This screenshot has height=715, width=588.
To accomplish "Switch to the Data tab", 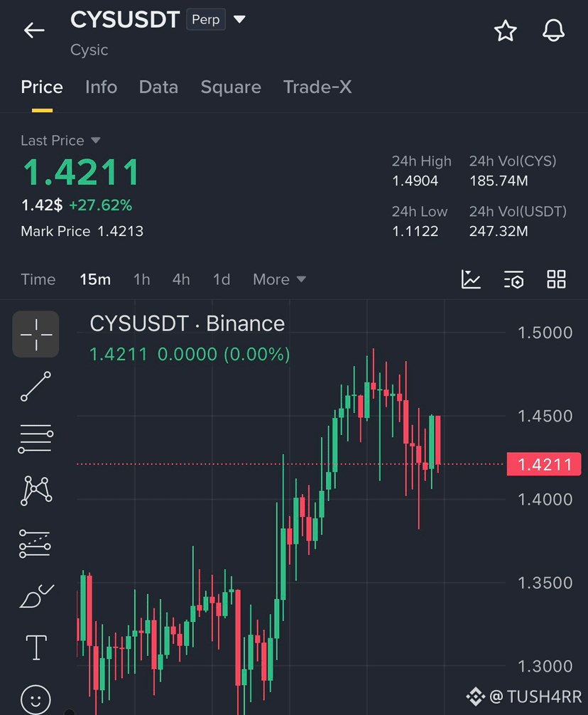I will point(158,87).
